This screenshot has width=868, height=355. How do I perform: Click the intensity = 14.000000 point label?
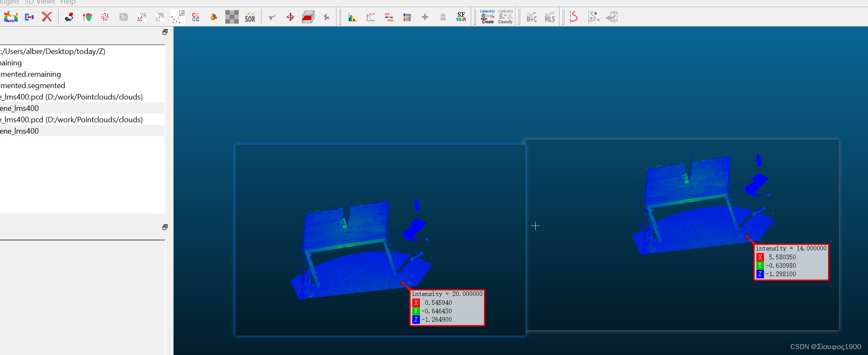pyautogui.click(x=791, y=262)
